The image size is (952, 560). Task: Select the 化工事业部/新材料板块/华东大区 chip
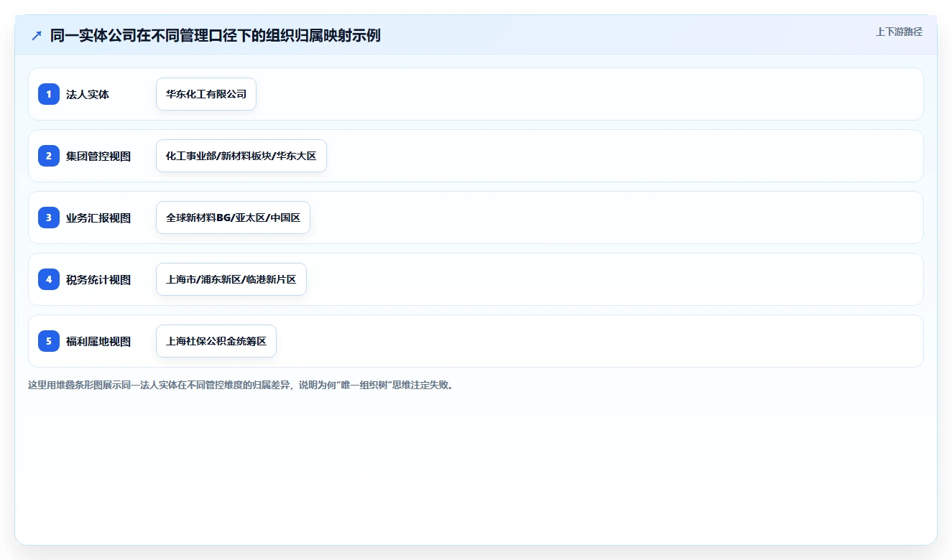point(241,156)
